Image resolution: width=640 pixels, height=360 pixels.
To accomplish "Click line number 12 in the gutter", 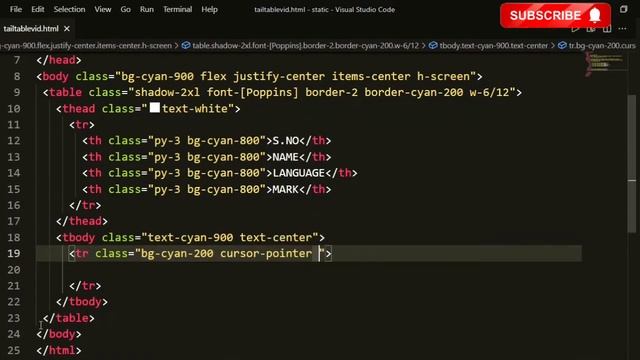I will pyautogui.click(x=13, y=141).
